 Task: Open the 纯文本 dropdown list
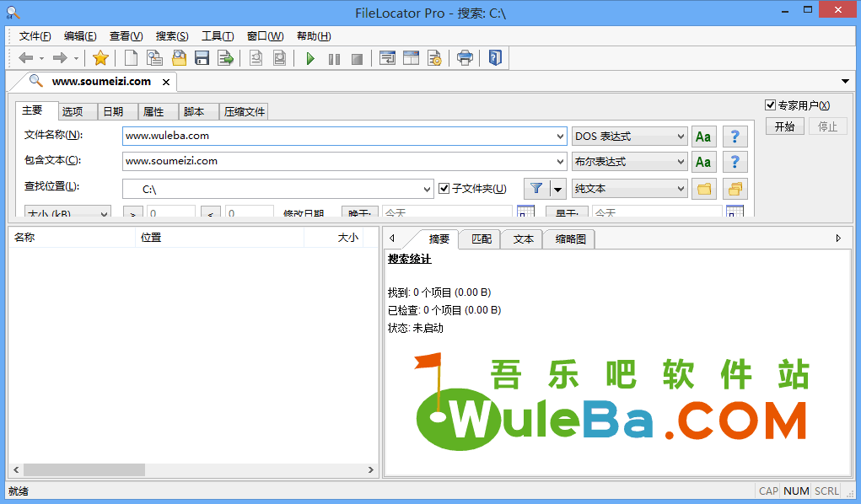pos(630,189)
